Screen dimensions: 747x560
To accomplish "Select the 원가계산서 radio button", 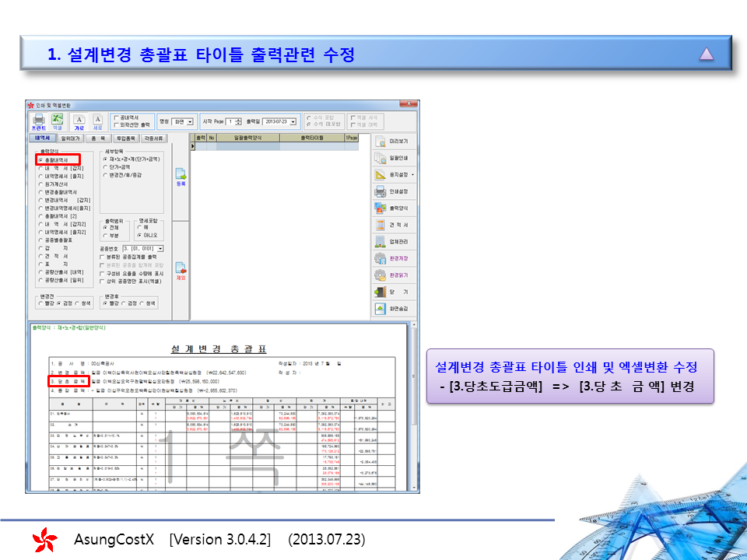I will tap(40, 184).
